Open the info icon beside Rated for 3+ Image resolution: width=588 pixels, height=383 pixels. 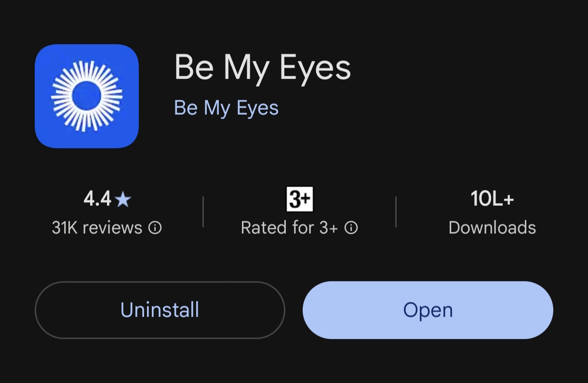[x=351, y=227]
